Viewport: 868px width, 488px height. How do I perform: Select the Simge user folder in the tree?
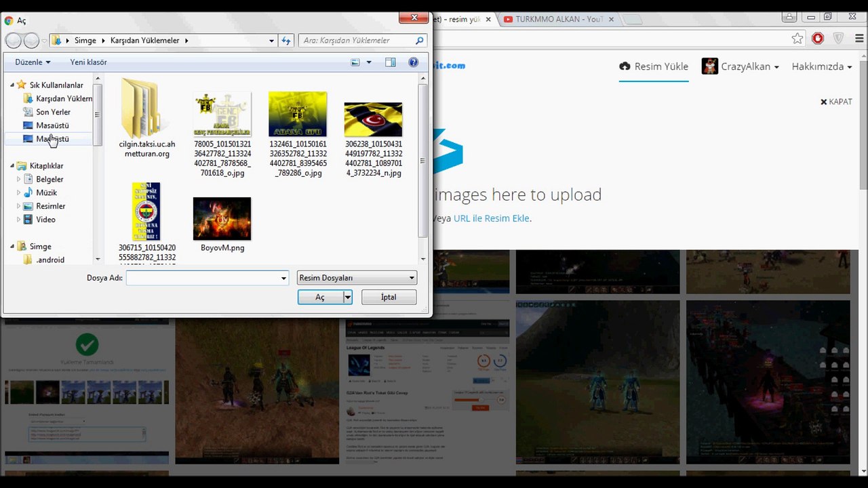tap(40, 247)
